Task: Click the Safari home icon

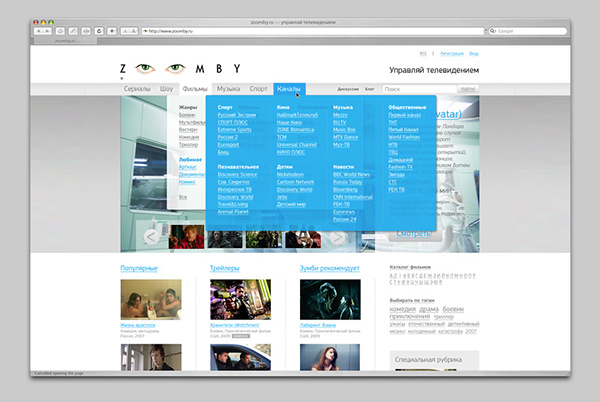Action: pos(60,31)
